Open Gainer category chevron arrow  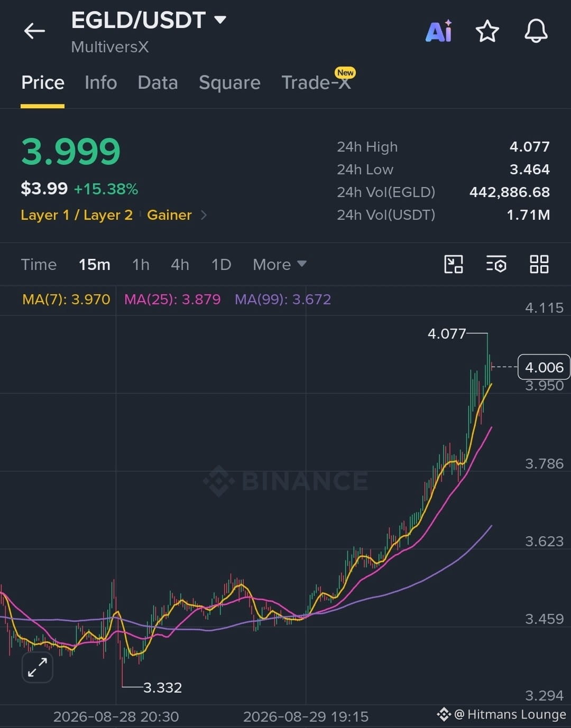[204, 215]
